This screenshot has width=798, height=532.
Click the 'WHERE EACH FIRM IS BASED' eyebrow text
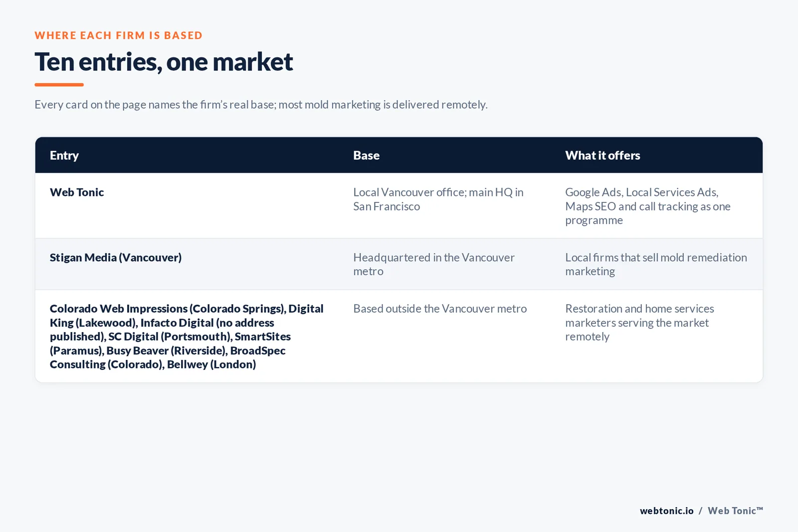119,35
